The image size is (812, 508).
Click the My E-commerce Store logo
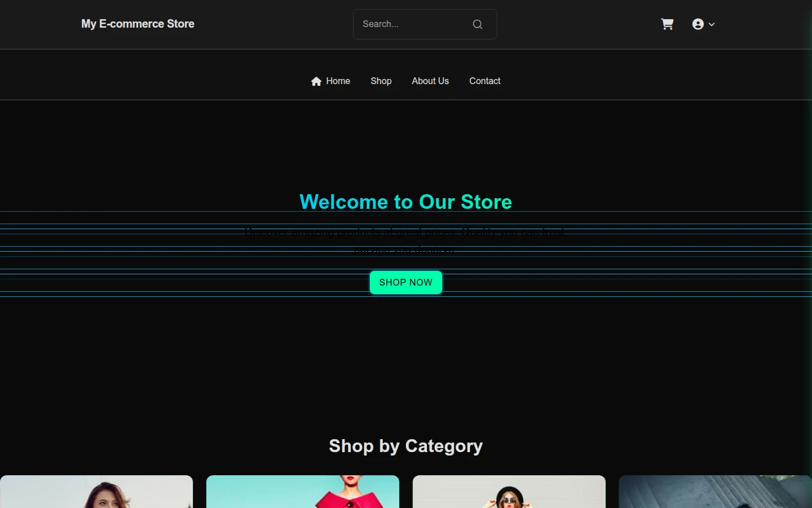[138, 24]
